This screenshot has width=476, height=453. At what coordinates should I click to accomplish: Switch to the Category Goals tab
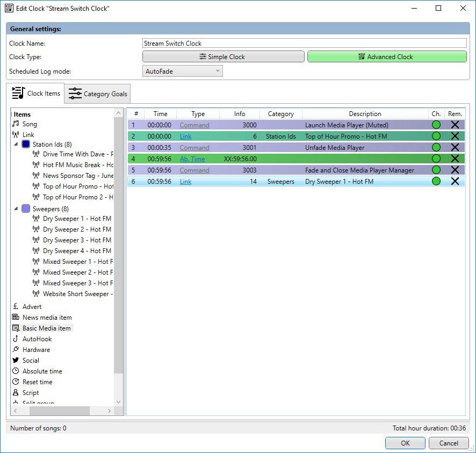[98, 94]
